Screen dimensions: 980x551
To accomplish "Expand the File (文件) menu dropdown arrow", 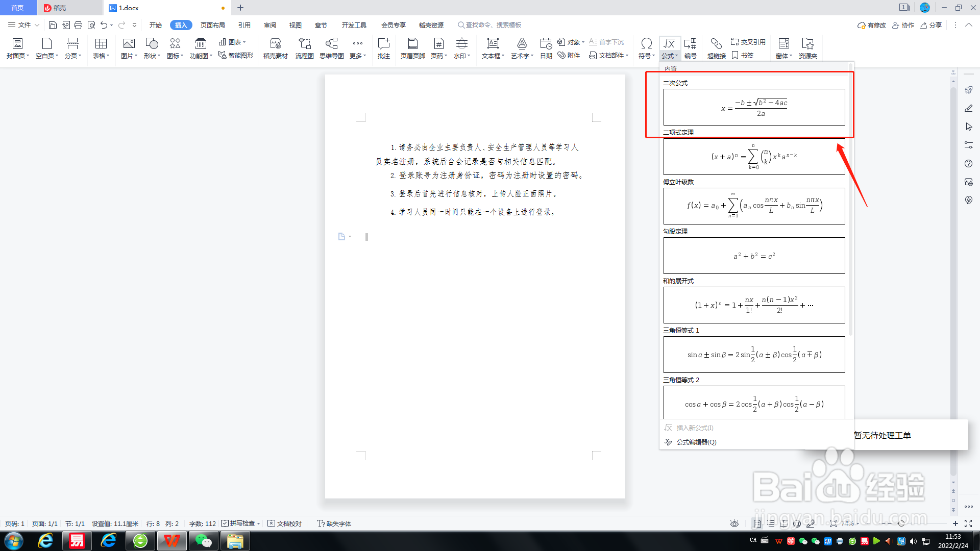I will (37, 25).
